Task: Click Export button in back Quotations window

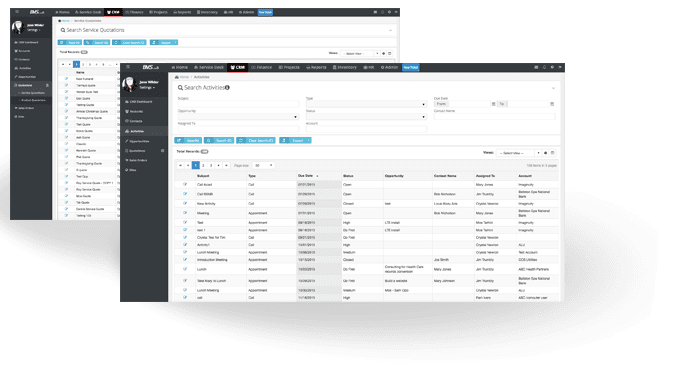Action: (164, 42)
